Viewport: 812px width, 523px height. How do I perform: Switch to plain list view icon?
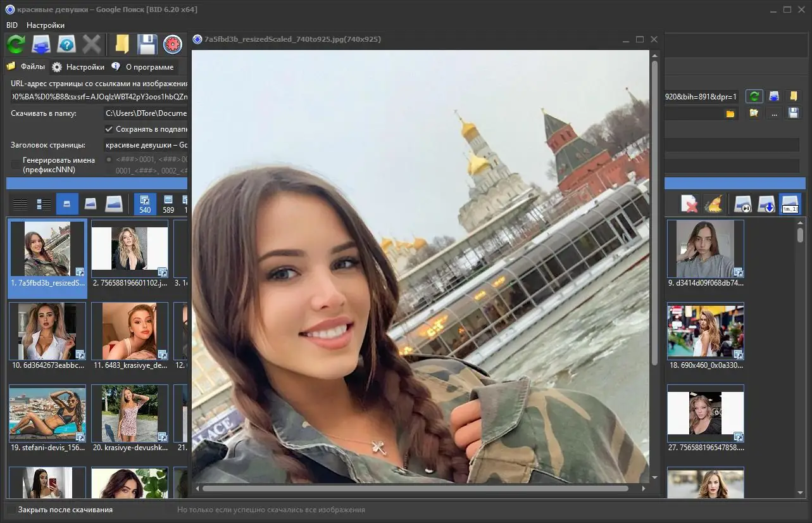pyautogui.click(x=20, y=204)
